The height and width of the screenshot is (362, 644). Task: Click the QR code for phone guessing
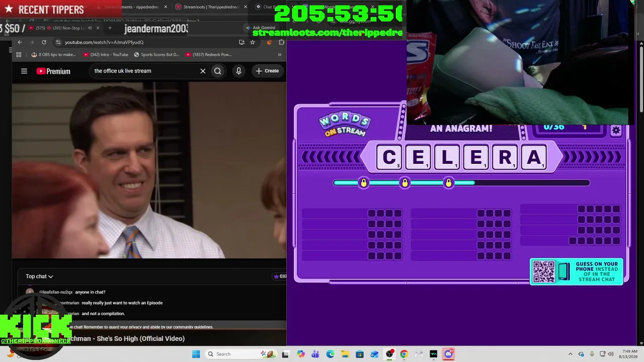tap(543, 272)
